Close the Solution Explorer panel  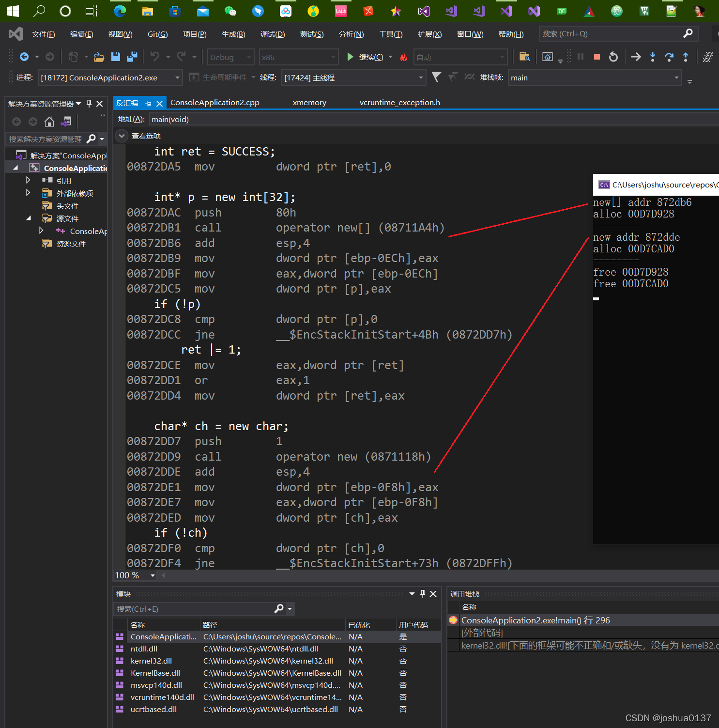pyautogui.click(x=100, y=104)
